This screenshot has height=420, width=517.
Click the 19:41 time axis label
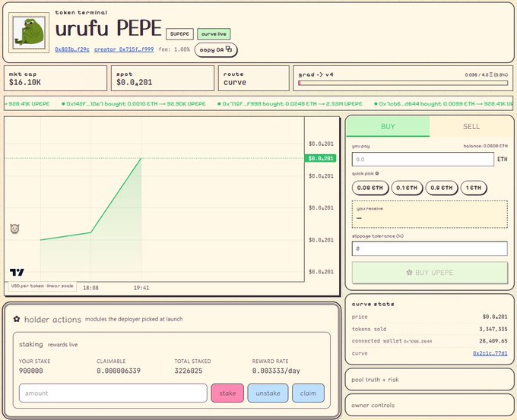point(141,288)
